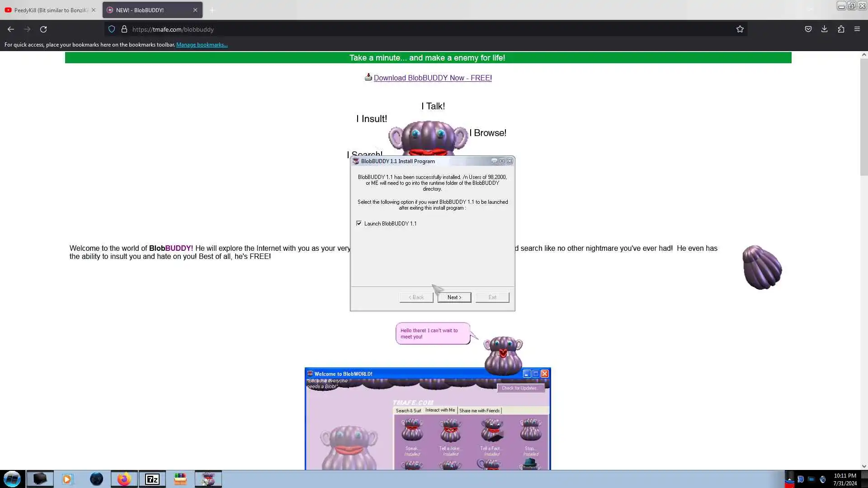868x488 pixels.
Task: Open the Firefox hamburger application menu
Action: pyautogui.click(x=857, y=29)
